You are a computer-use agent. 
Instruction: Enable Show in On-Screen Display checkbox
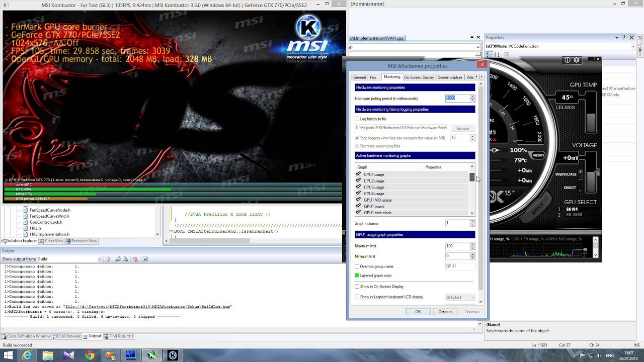[357, 287]
